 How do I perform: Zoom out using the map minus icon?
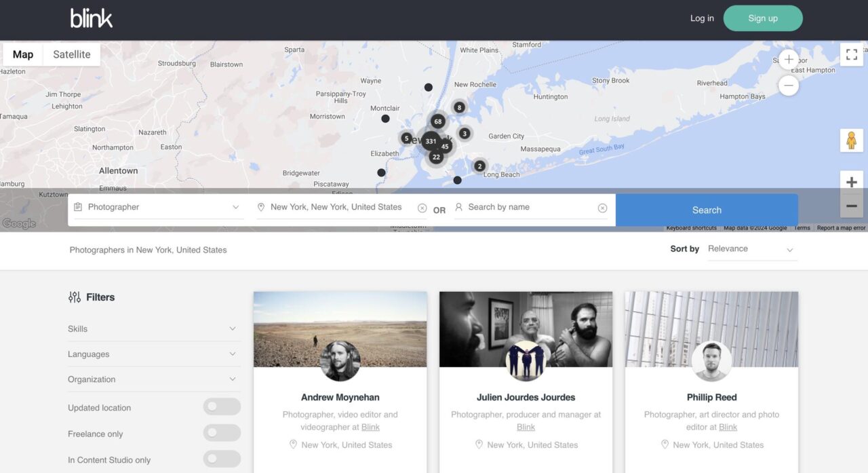pos(851,204)
